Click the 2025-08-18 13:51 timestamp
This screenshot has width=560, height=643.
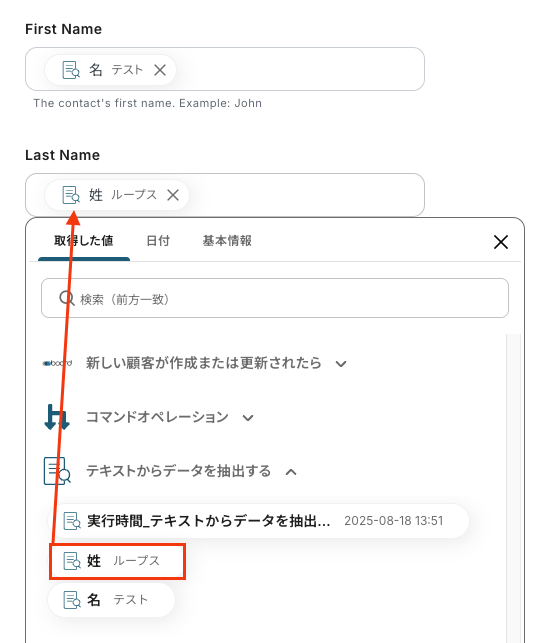(394, 521)
